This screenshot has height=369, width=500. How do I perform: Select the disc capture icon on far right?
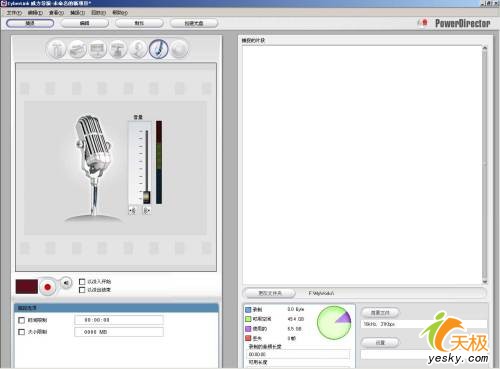point(180,49)
